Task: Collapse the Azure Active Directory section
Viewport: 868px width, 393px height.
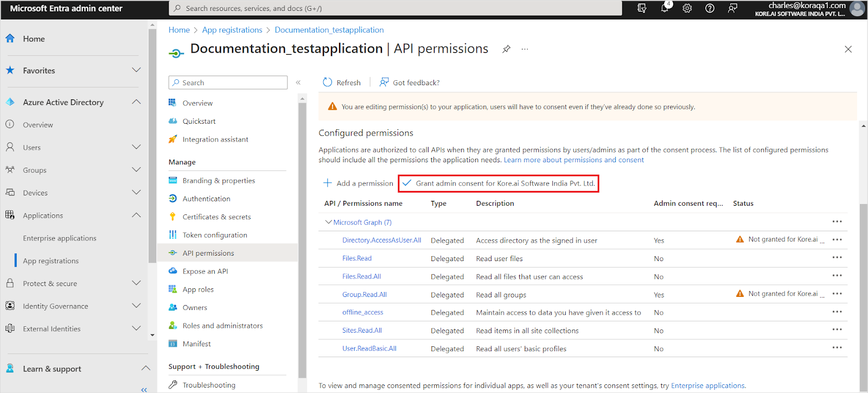Action: (136, 102)
